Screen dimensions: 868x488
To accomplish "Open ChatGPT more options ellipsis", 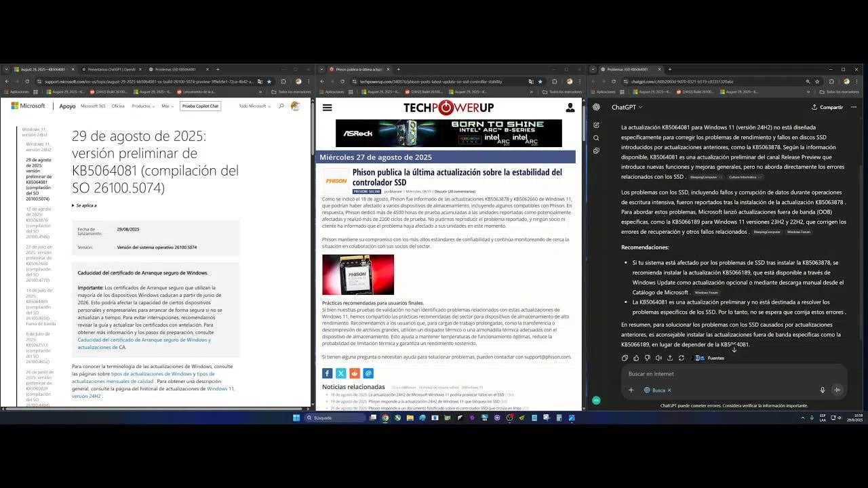I will tap(854, 107).
